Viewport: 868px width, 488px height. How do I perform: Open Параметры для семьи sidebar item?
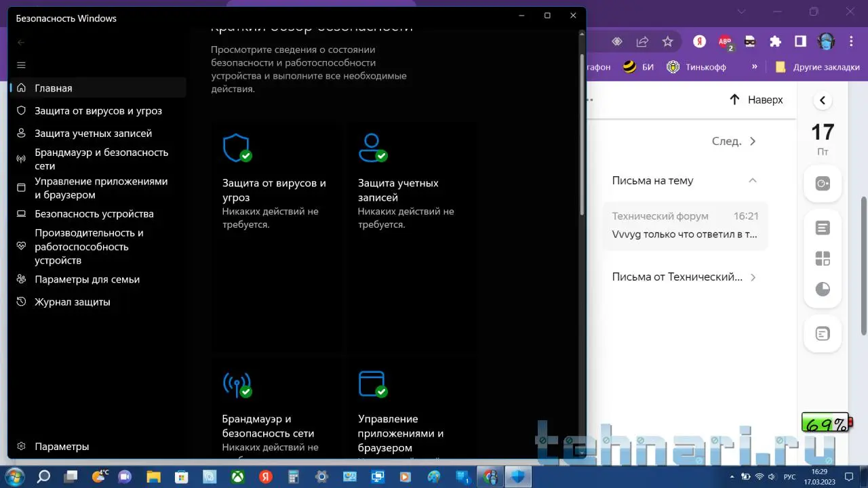click(x=87, y=279)
